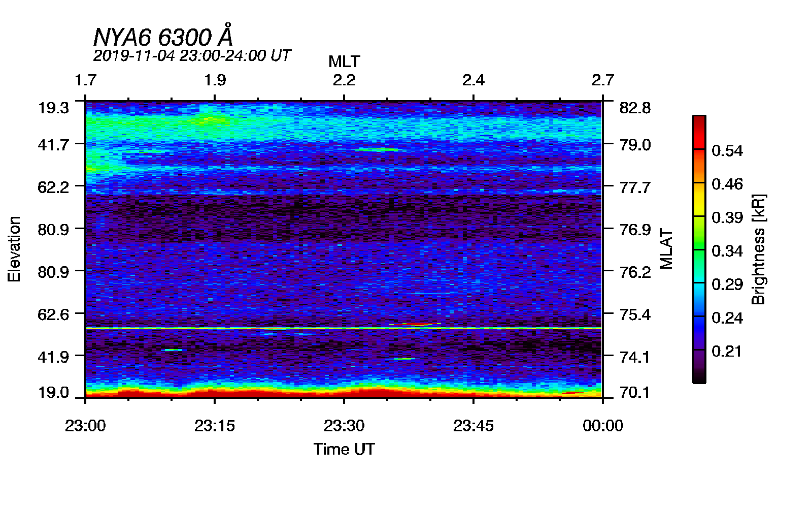Click time tick label 23:30
This screenshot has width=812, height=508.
click(x=344, y=426)
